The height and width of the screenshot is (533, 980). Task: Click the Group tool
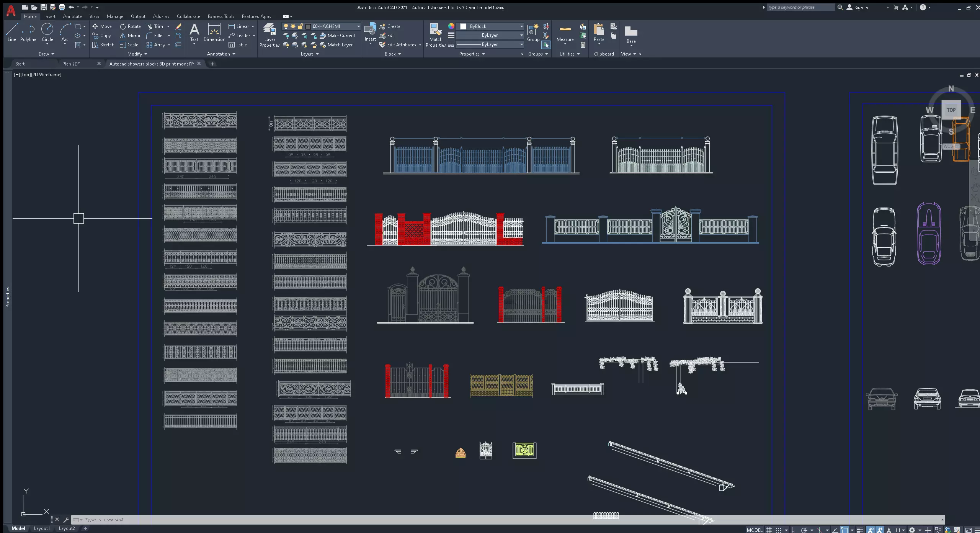click(x=533, y=32)
